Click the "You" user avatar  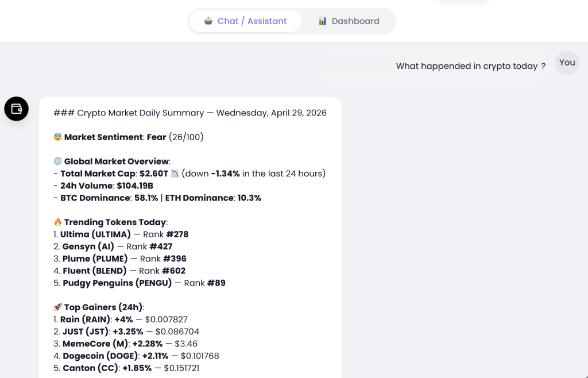pos(567,63)
